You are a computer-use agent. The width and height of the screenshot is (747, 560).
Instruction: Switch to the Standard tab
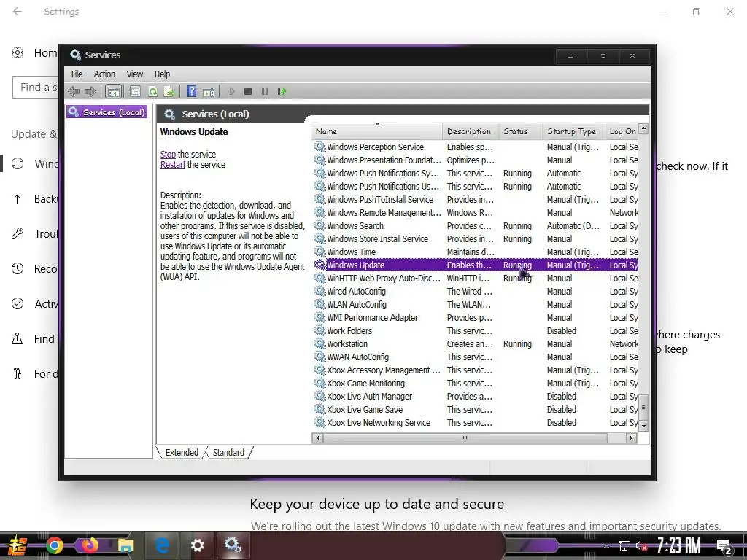[228, 452]
